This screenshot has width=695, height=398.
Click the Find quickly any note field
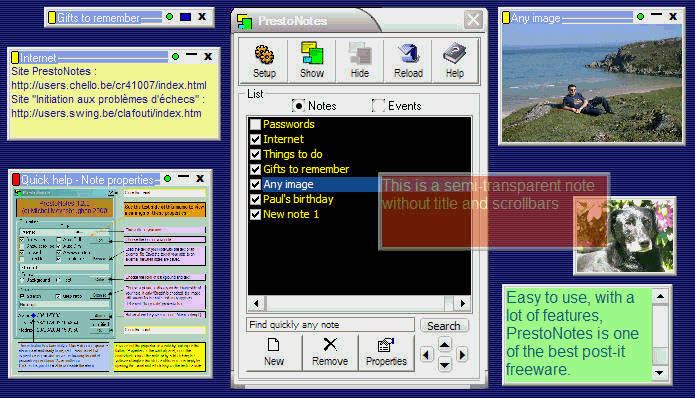tap(330, 325)
